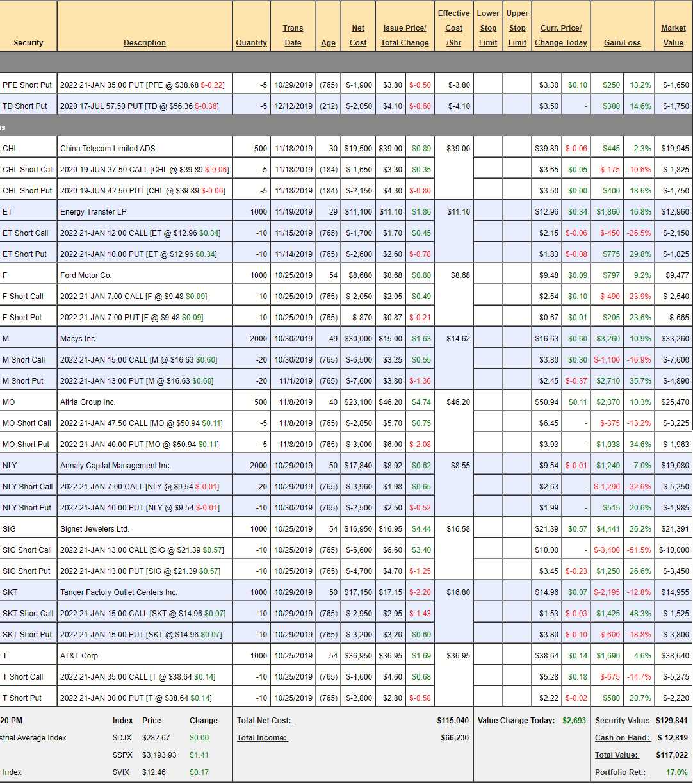The image size is (693, 784).
Task: Sort table by Trans Date header
Action: tap(293, 36)
